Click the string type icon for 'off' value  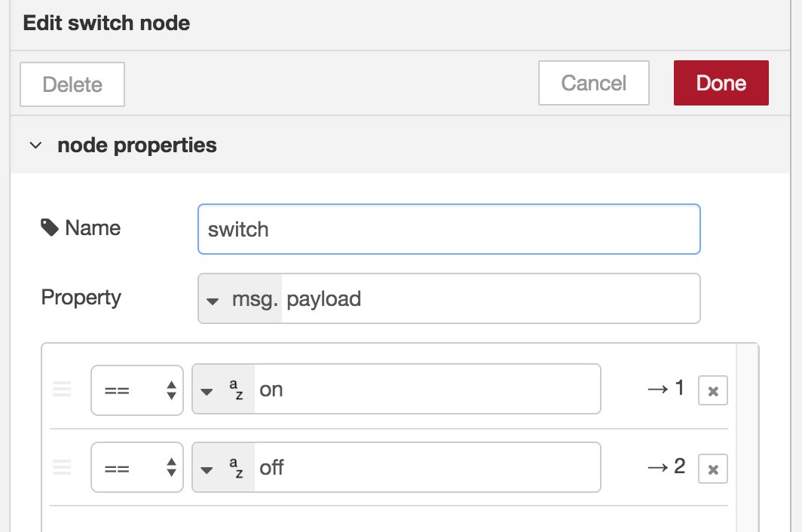pos(236,468)
